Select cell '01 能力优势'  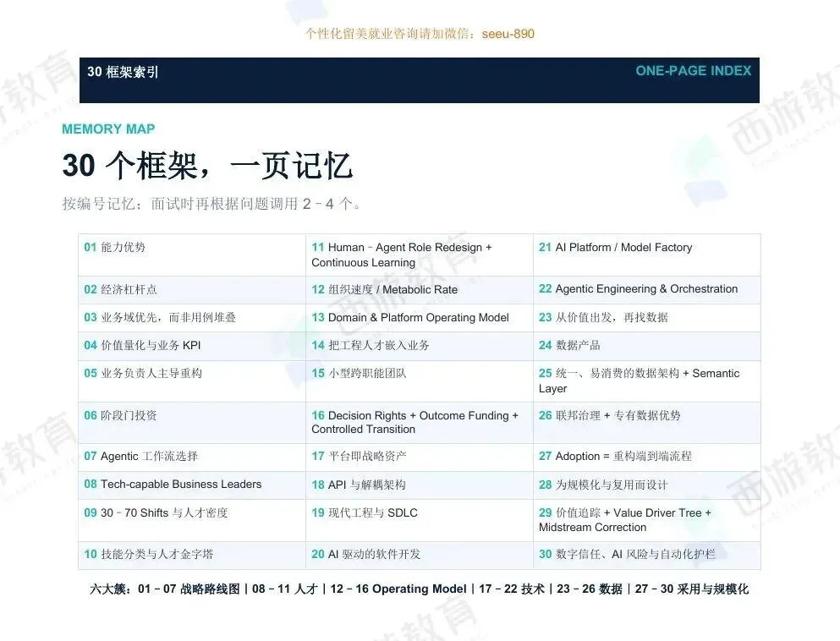pyautogui.click(x=192, y=255)
